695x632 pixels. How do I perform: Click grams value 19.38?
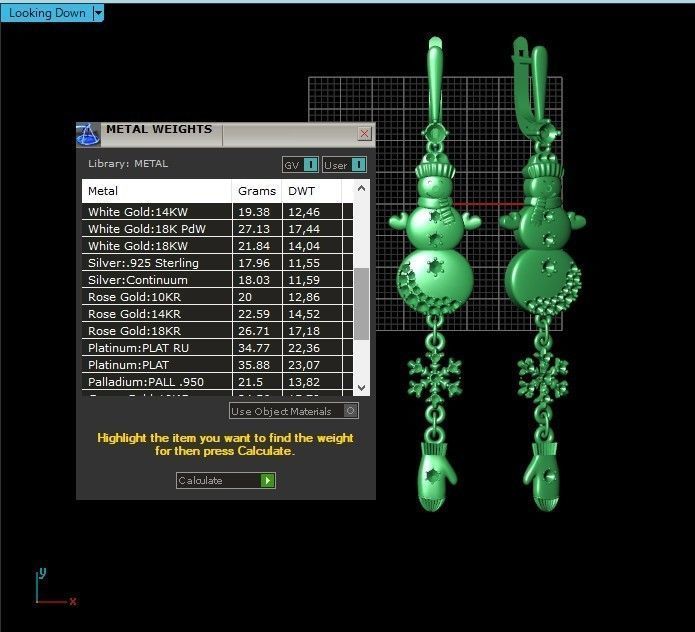(x=254, y=212)
